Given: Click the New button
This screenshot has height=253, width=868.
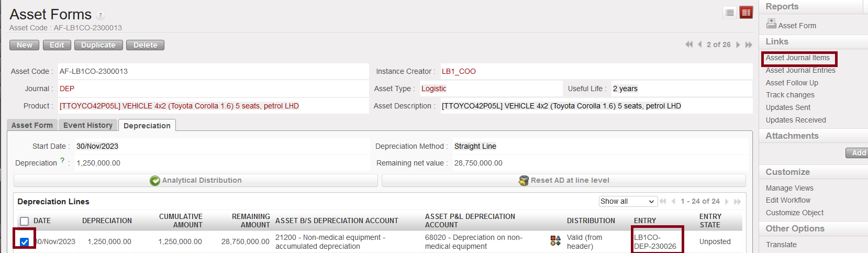Looking at the screenshot, I should click(24, 45).
